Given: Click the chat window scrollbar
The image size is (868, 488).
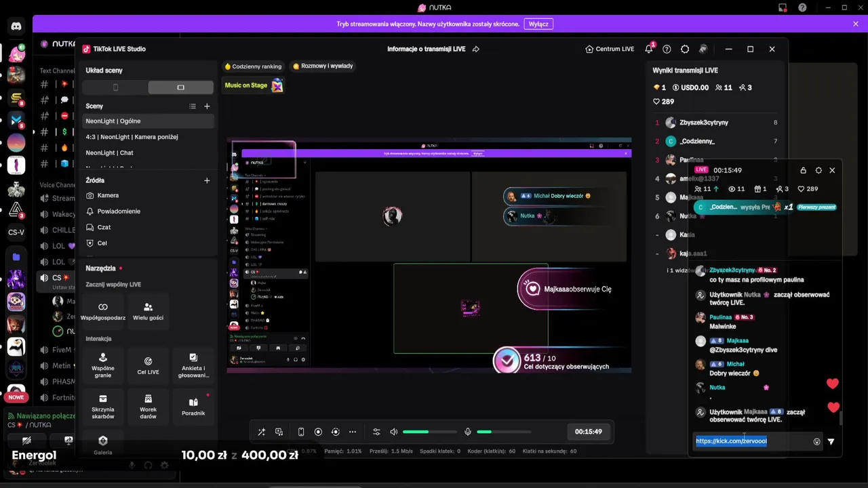Looking at the screenshot, I should (840, 418).
